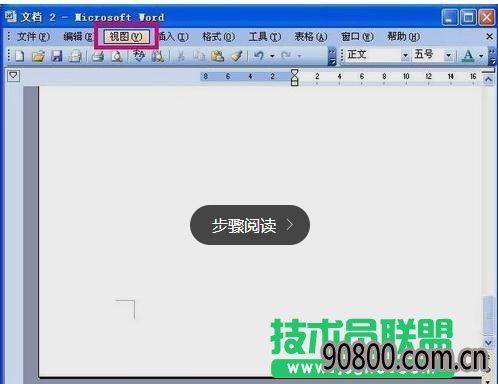Open the 视图(V) menu
Image resolution: width=498 pixels, height=384 pixels.
point(126,37)
